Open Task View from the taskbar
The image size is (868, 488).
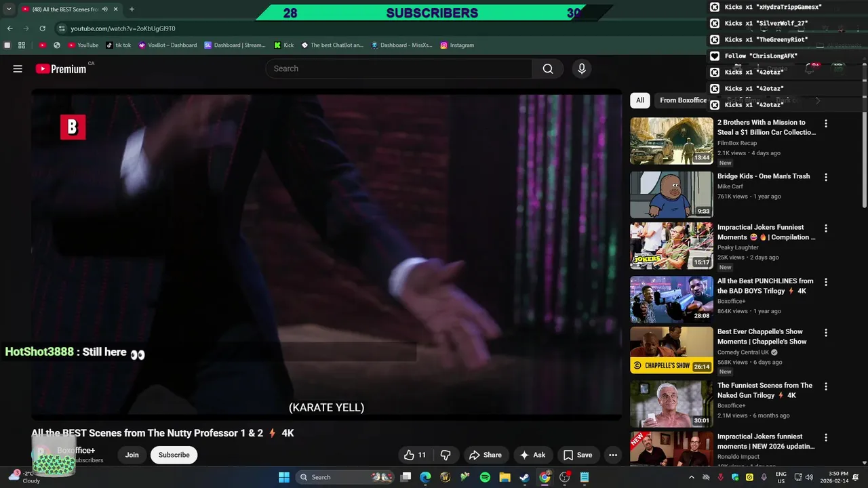(x=406, y=477)
